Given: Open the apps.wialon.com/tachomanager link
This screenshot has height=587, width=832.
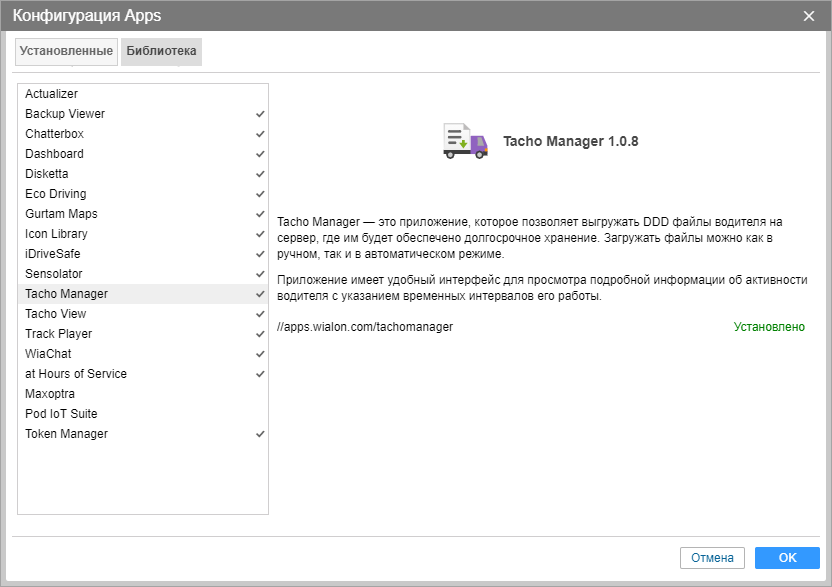Looking at the screenshot, I should pos(365,327).
